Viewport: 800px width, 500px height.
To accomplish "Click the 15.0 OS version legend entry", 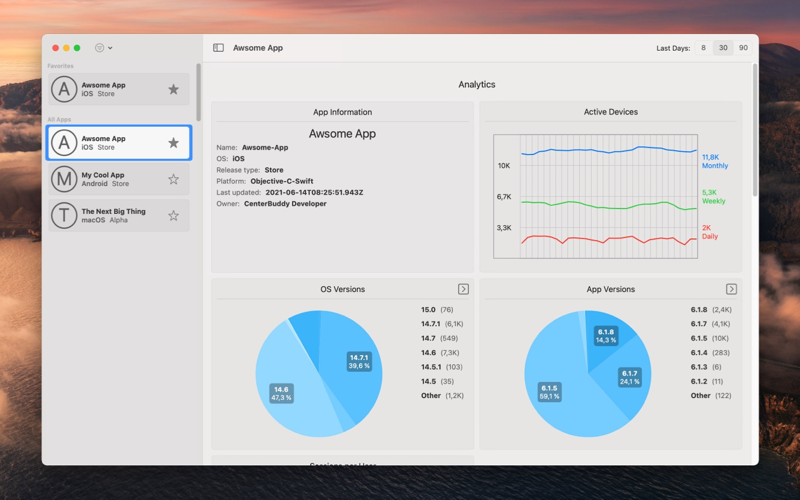I will pyautogui.click(x=437, y=310).
